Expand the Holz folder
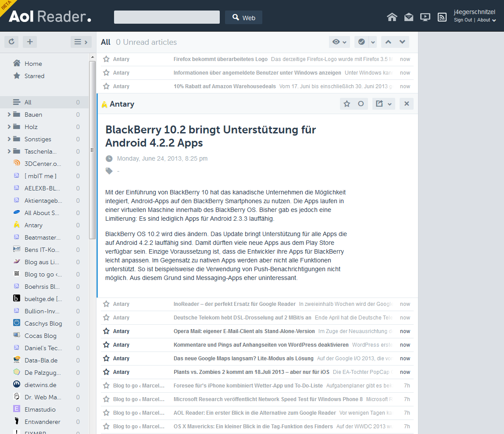 coord(9,127)
